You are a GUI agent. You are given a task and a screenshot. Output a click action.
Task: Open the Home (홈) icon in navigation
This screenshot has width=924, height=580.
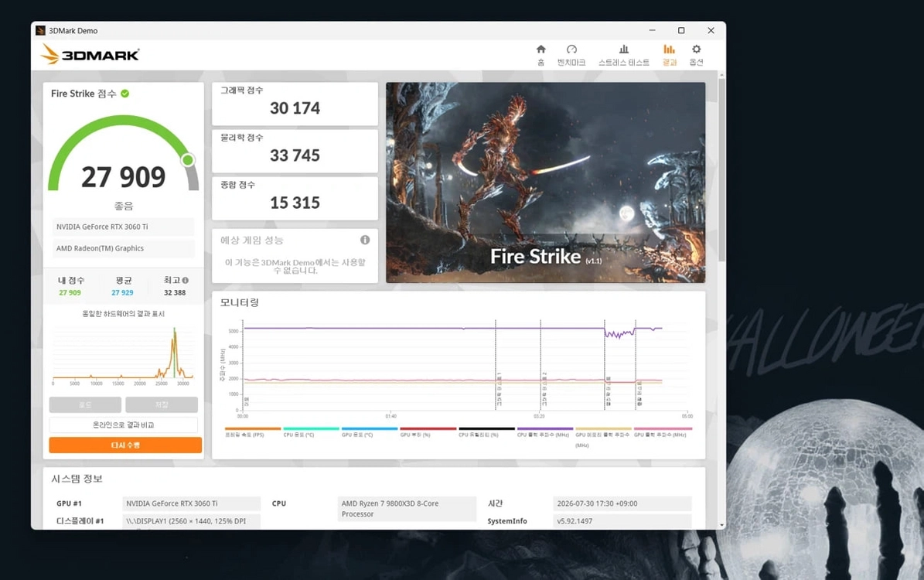click(541, 49)
